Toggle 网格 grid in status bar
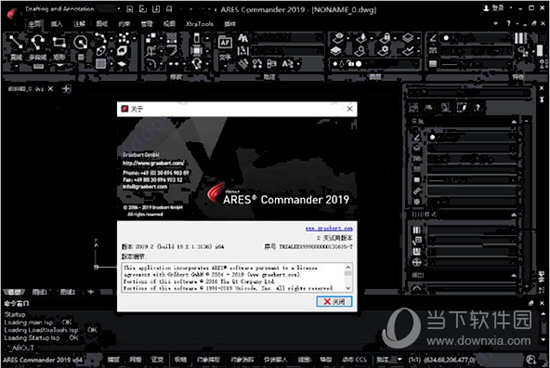550x368 pixels. (x=135, y=360)
